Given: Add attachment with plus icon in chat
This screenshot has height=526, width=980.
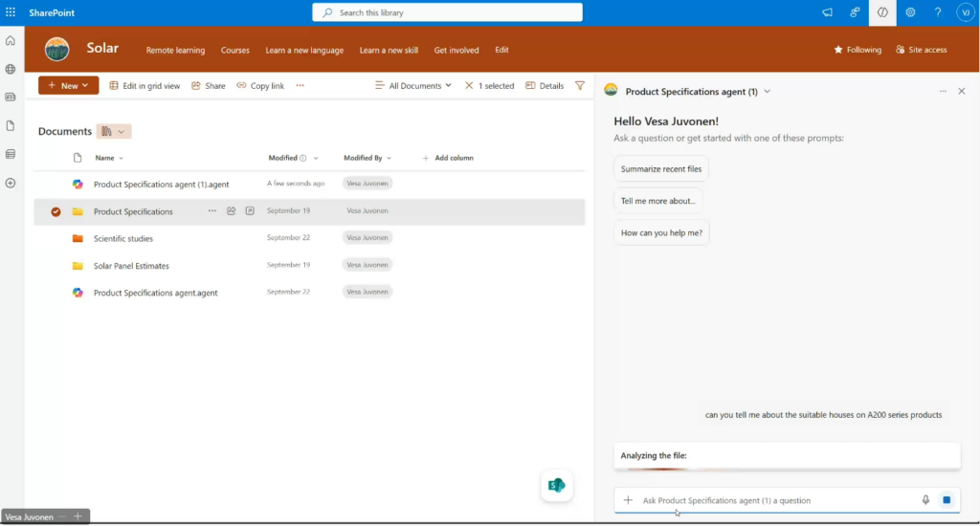Looking at the screenshot, I should pos(628,500).
